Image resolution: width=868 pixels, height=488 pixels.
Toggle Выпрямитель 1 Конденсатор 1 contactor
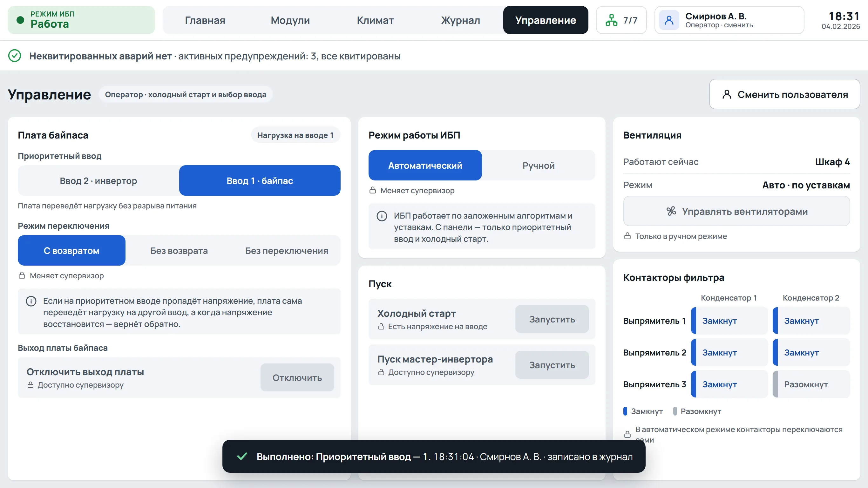[x=729, y=321]
